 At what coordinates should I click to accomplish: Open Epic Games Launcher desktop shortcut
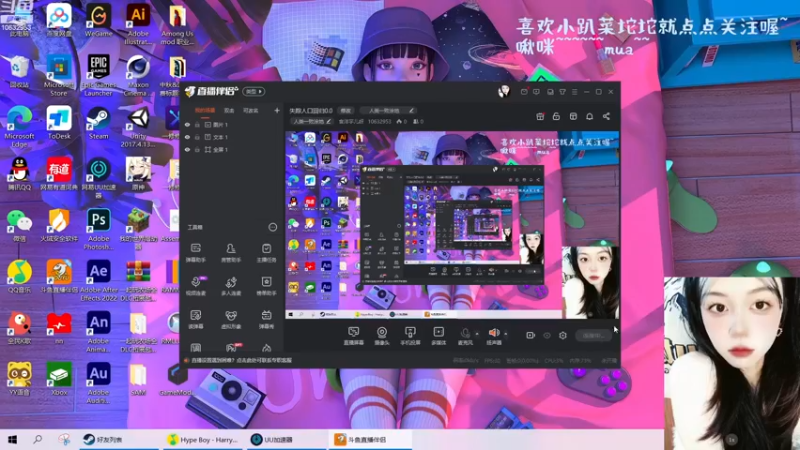pyautogui.click(x=98, y=76)
